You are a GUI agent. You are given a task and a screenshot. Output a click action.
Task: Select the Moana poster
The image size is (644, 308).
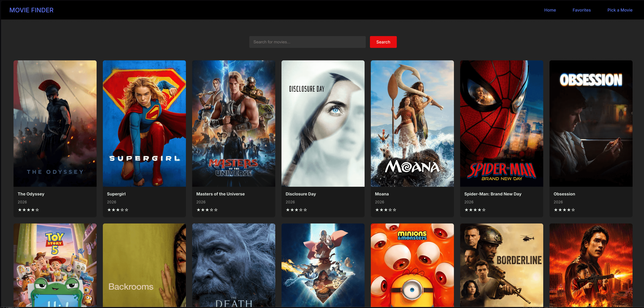412,123
